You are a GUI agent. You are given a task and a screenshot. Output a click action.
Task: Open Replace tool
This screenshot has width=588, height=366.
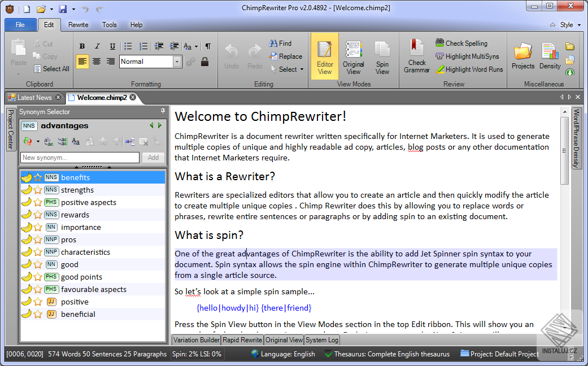285,56
